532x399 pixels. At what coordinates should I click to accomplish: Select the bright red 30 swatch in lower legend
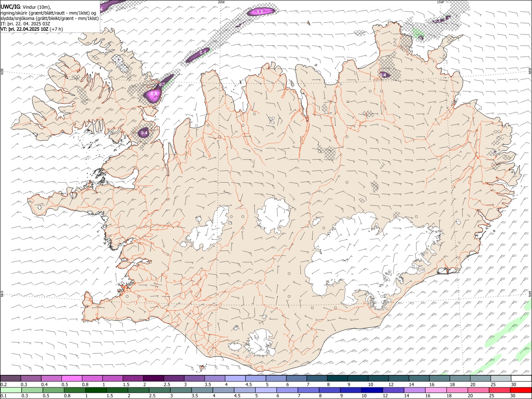click(x=521, y=390)
